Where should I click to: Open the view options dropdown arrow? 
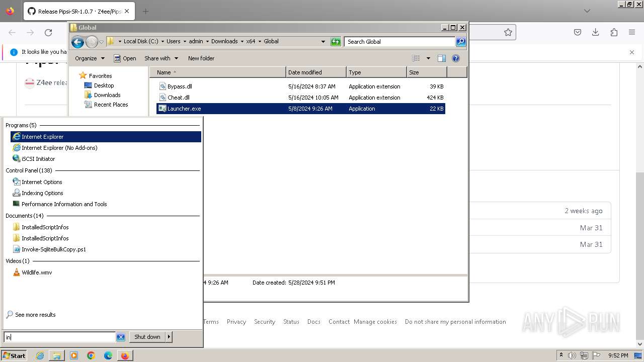428,58
